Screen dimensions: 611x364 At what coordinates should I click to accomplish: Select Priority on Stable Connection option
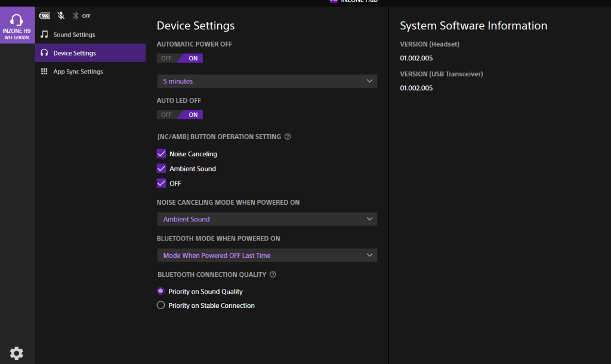(161, 306)
